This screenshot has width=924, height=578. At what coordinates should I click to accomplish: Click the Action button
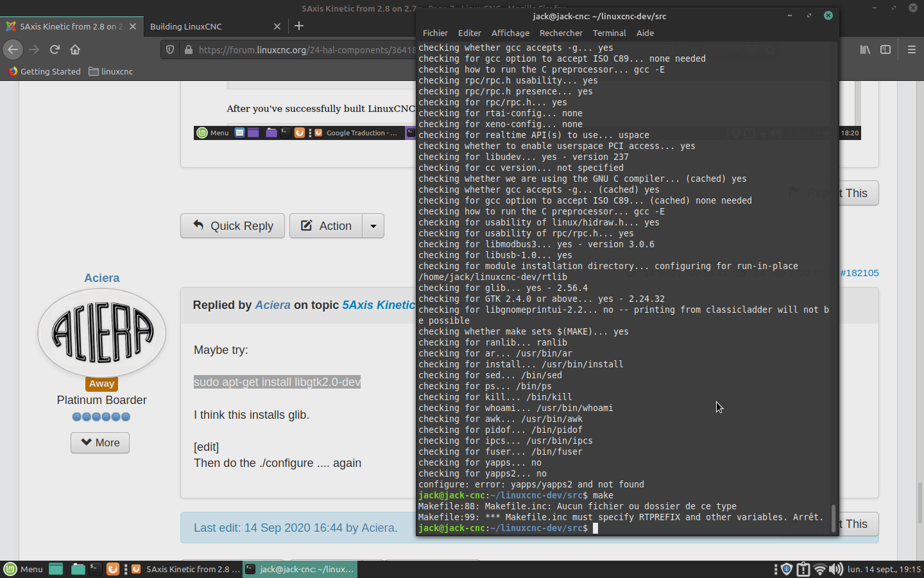326,226
